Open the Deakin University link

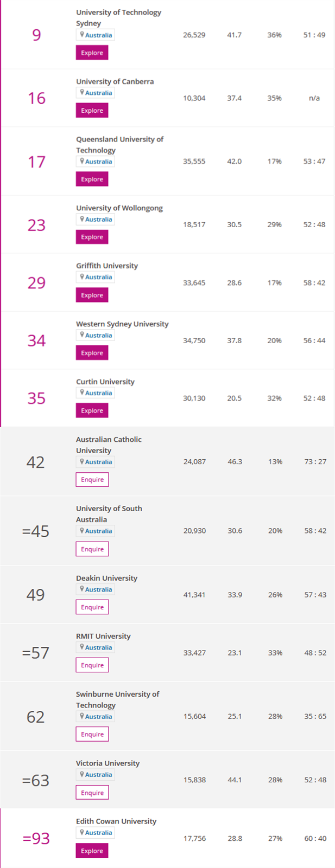point(106,578)
